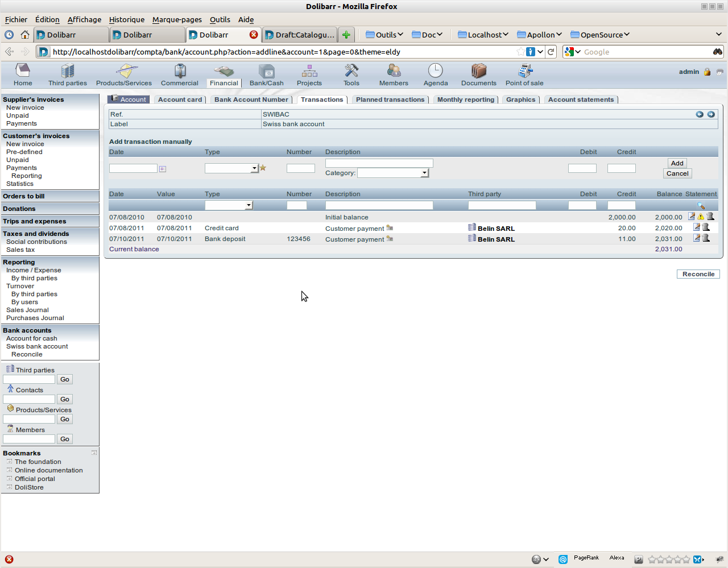Delete the Bank deposit transaction
The width and height of the screenshot is (728, 568).
pos(706,238)
